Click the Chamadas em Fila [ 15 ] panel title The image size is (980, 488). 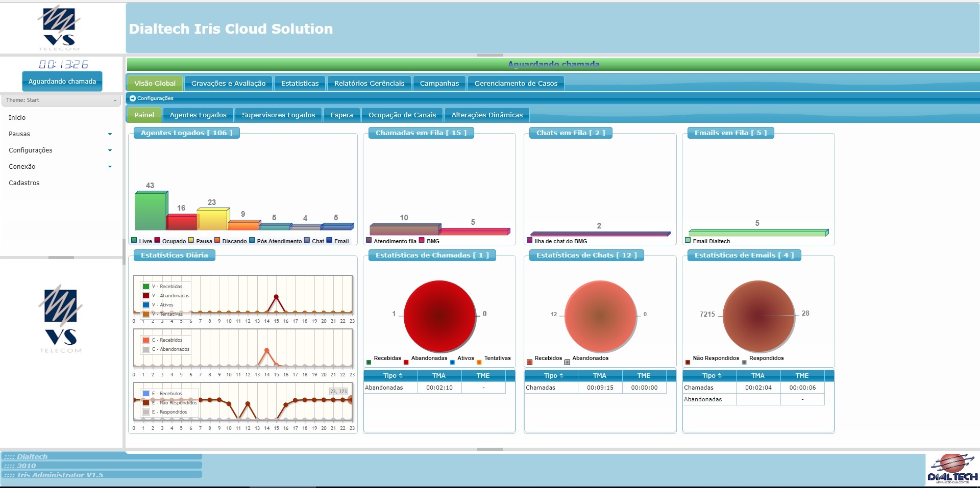[x=421, y=133]
